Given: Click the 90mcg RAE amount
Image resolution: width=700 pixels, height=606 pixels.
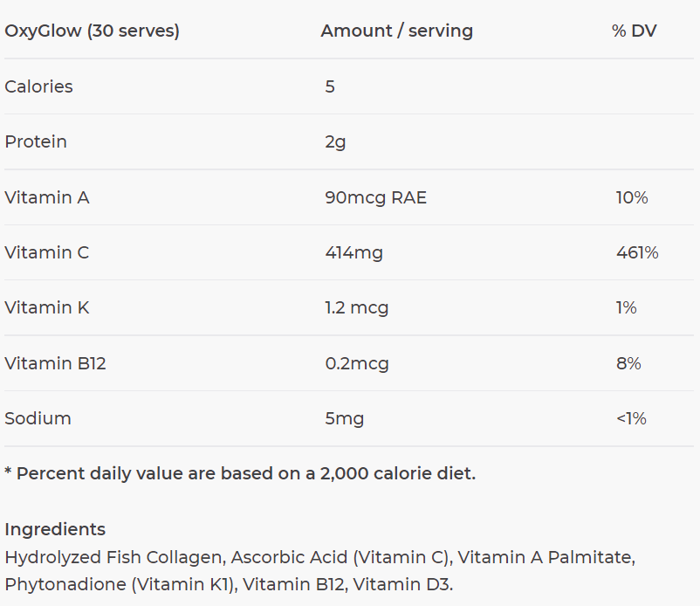Looking at the screenshot, I should coord(375,197).
